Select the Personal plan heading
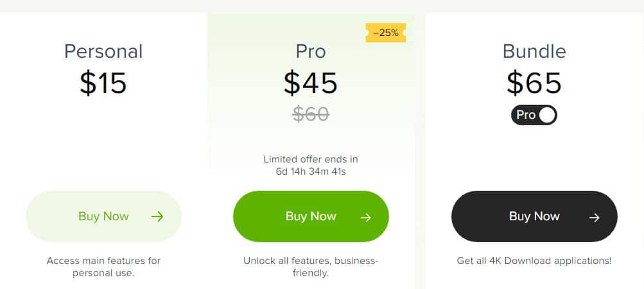Image resolution: width=644 pixels, height=289 pixels. [x=103, y=51]
